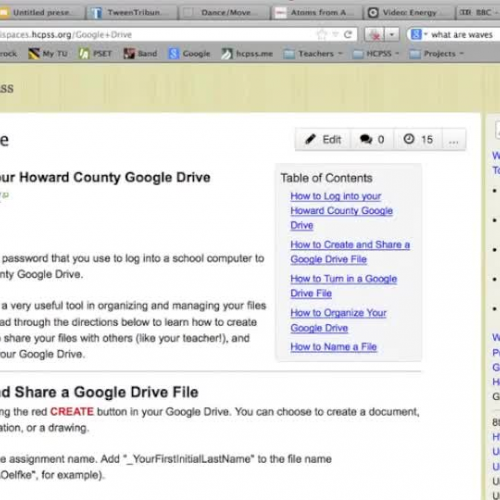The width and height of the screenshot is (500, 500).
Task: Click the '_YourFirstInitialLastName' text
Action: pos(189,459)
